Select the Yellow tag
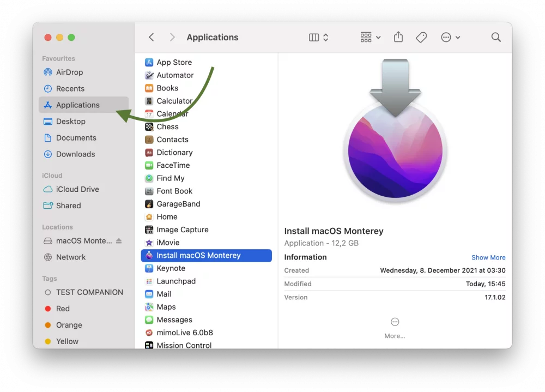Image resolution: width=545 pixels, height=392 pixels. pos(83,341)
